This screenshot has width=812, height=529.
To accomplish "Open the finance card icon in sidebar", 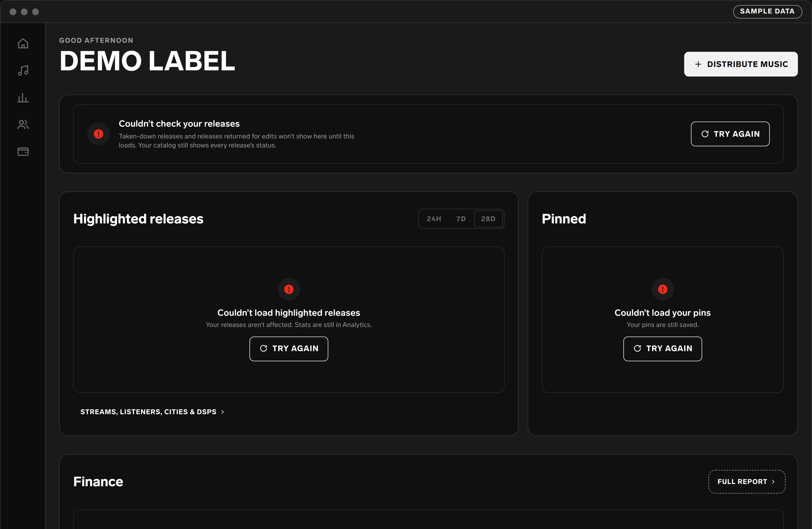I will 23,152.
